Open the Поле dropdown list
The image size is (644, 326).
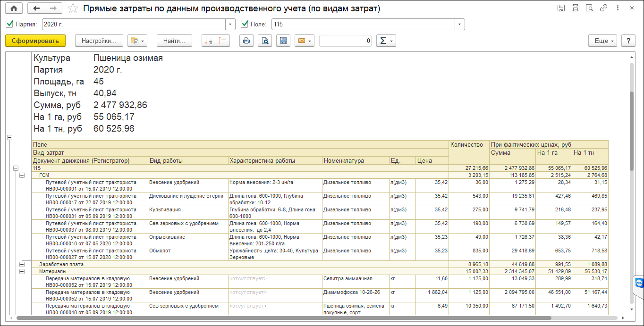click(460, 25)
